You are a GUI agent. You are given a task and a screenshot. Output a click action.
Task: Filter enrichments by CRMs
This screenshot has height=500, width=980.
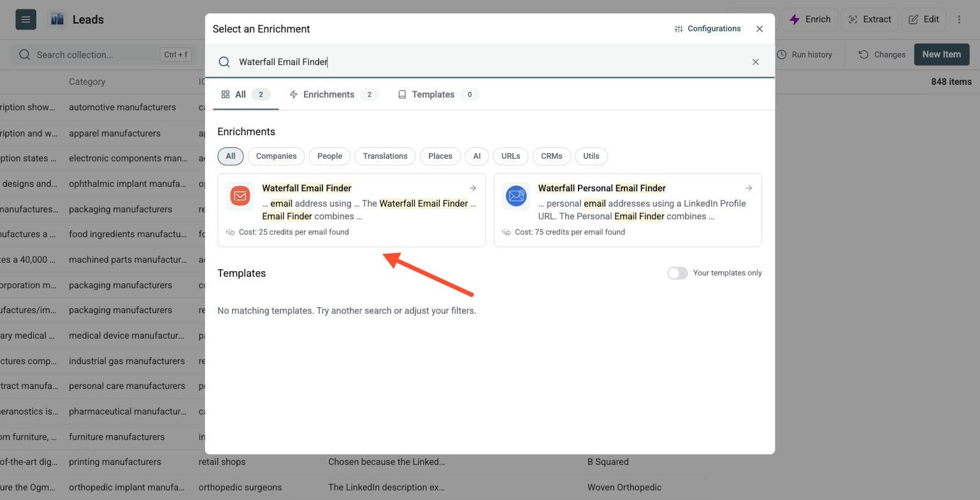pos(552,156)
